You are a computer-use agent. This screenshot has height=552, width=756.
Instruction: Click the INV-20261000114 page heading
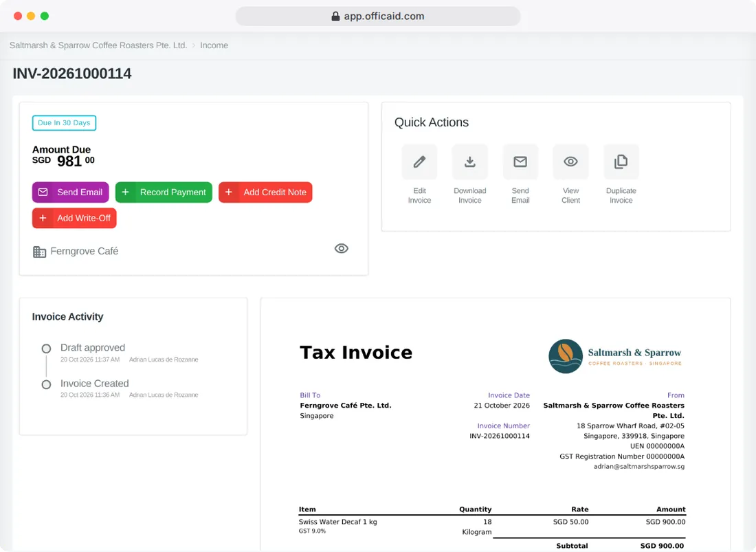click(72, 74)
